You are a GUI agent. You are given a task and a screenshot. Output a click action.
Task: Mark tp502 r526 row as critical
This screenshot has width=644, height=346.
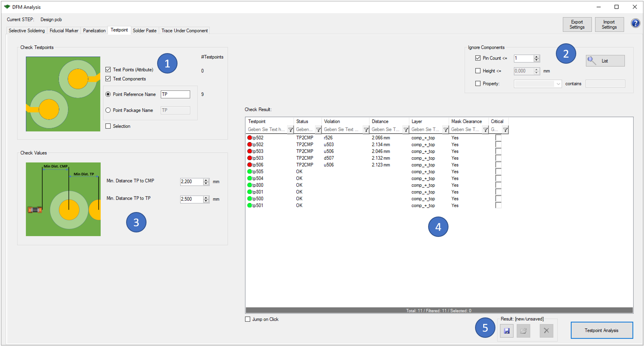pyautogui.click(x=498, y=138)
